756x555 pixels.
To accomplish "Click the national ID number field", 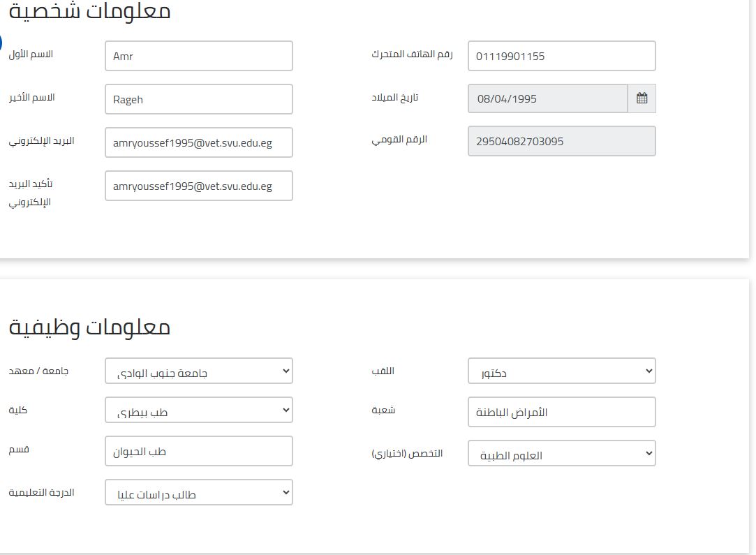I will [561, 141].
